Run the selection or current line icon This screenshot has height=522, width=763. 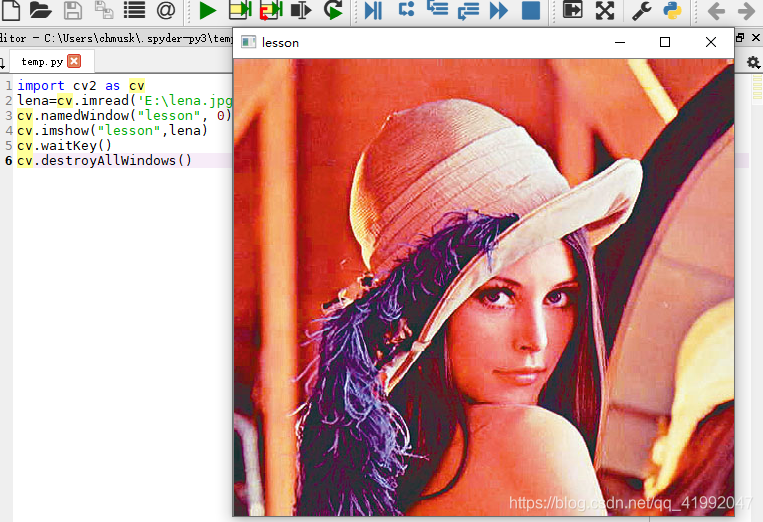(x=301, y=10)
